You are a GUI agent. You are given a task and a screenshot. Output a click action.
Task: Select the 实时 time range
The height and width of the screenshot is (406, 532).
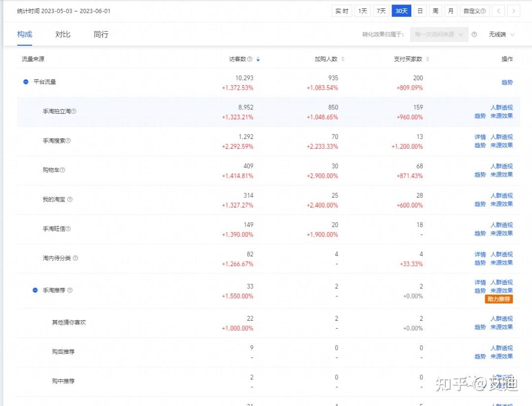[342, 11]
